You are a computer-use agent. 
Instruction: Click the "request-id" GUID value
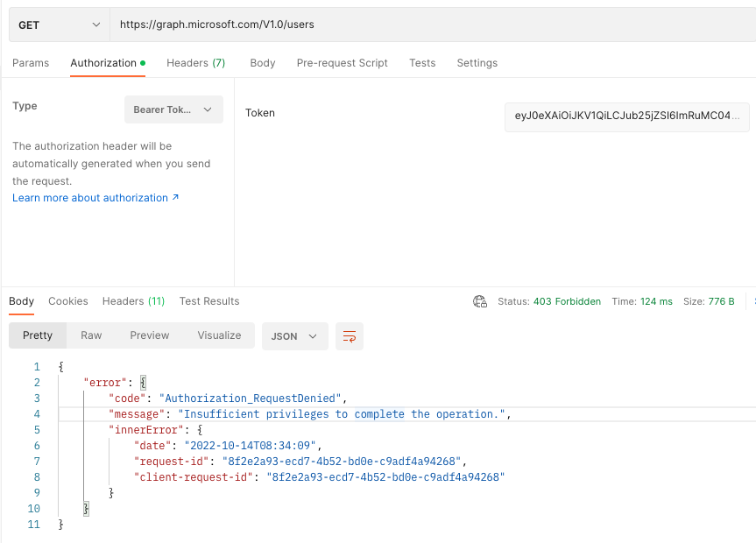point(342,462)
